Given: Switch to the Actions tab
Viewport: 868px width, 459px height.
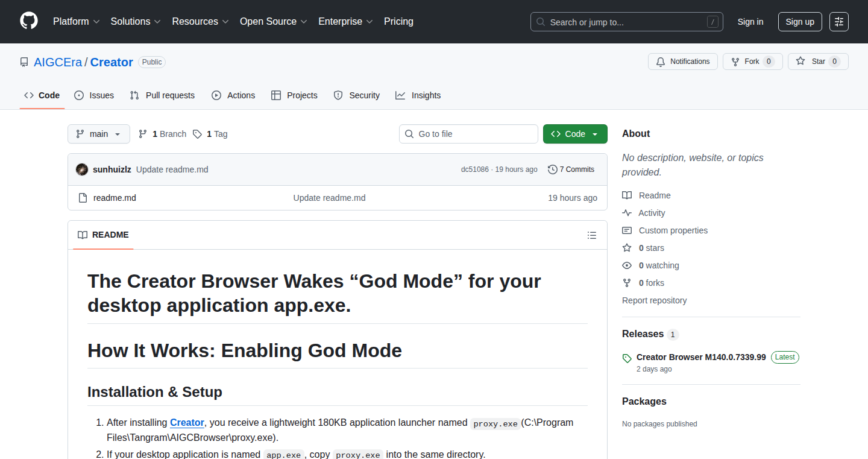Looking at the screenshot, I should tap(233, 95).
